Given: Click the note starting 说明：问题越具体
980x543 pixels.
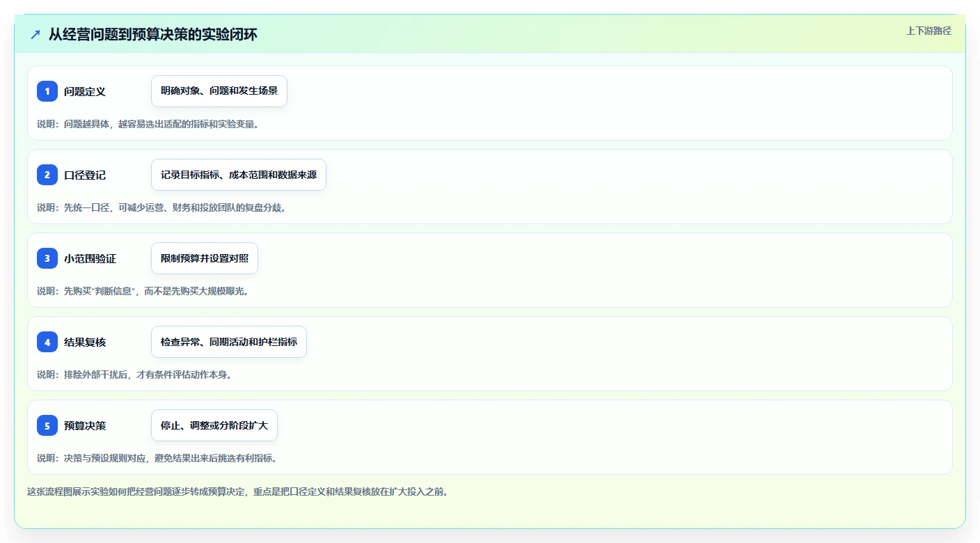Looking at the screenshot, I should pos(148,124).
